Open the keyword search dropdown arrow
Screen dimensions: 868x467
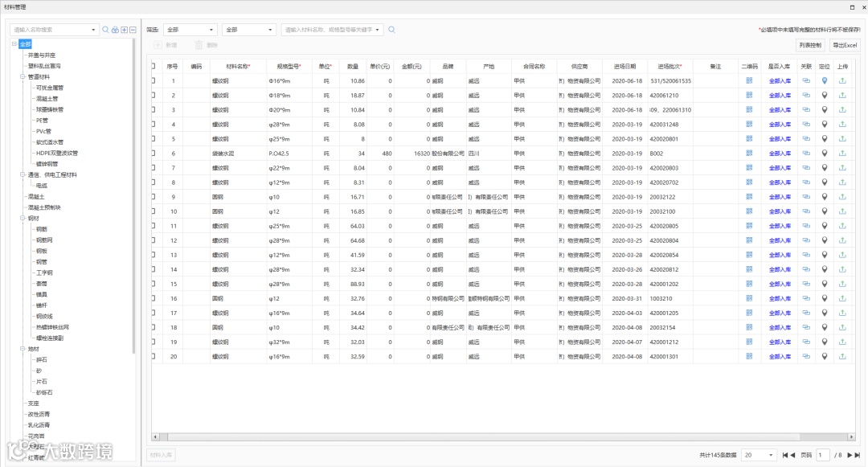tap(378, 30)
